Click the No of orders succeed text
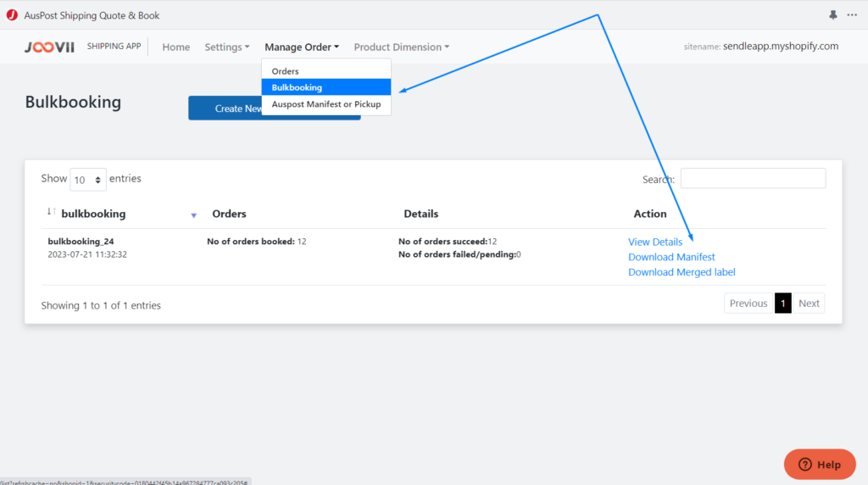 pos(448,242)
